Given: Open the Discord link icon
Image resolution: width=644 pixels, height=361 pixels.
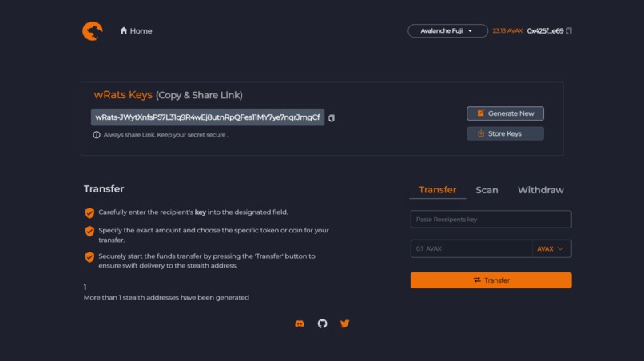Looking at the screenshot, I should pos(300,323).
